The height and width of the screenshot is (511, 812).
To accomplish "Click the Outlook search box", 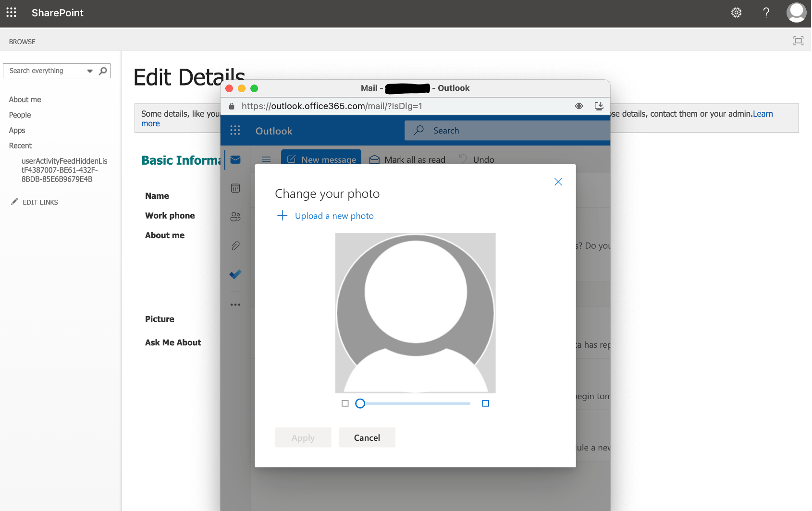I will point(507,131).
